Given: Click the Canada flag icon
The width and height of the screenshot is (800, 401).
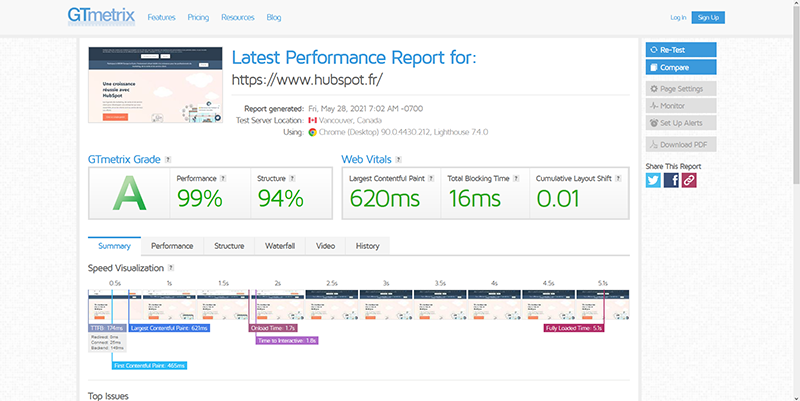Looking at the screenshot, I should click(312, 120).
